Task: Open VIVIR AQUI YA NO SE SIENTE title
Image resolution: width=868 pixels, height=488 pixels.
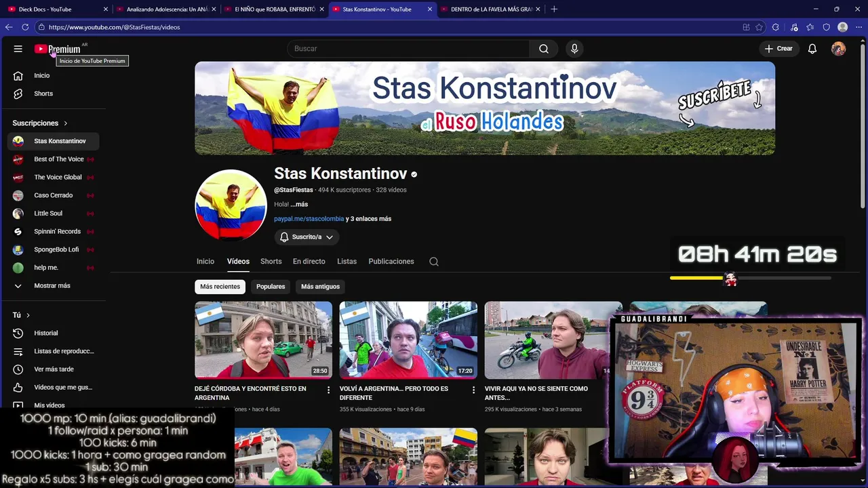Action: [x=536, y=393]
